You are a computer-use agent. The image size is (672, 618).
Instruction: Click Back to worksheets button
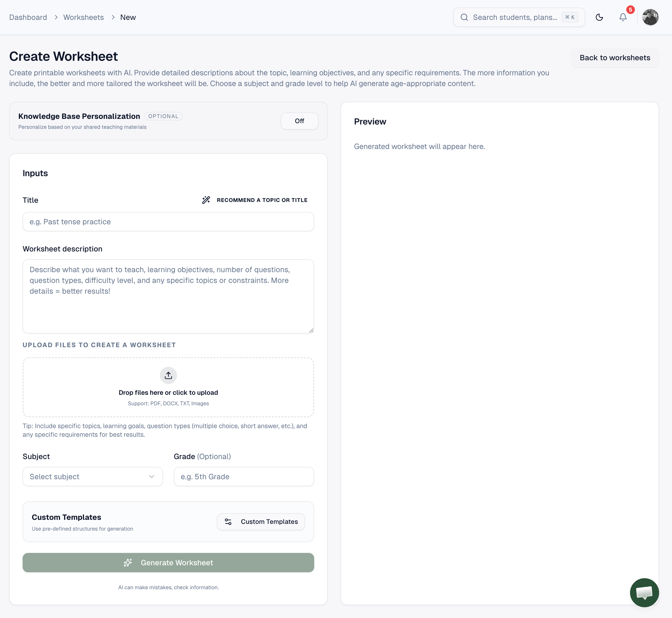[614, 58]
